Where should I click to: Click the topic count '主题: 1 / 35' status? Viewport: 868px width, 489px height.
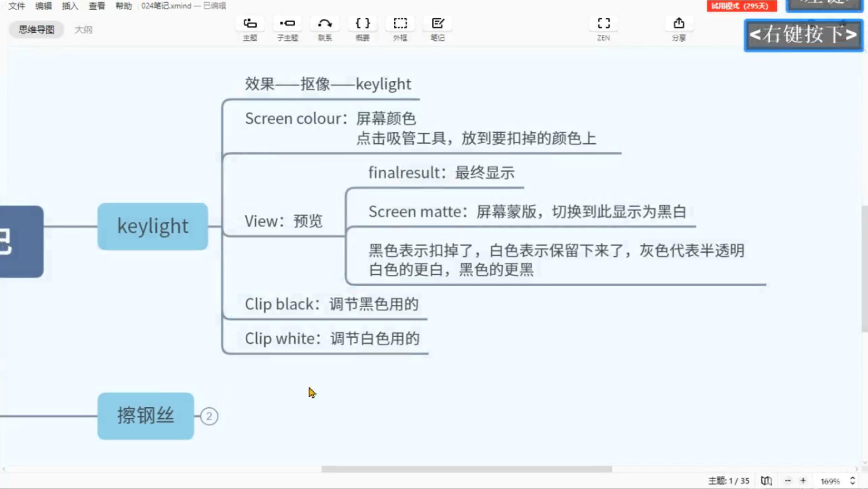tap(729, 480)
